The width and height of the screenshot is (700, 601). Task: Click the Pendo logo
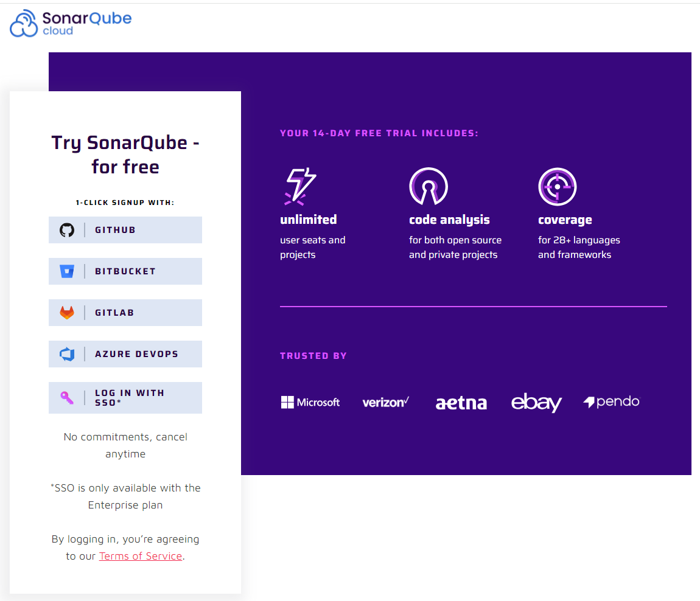pos(611,401)
